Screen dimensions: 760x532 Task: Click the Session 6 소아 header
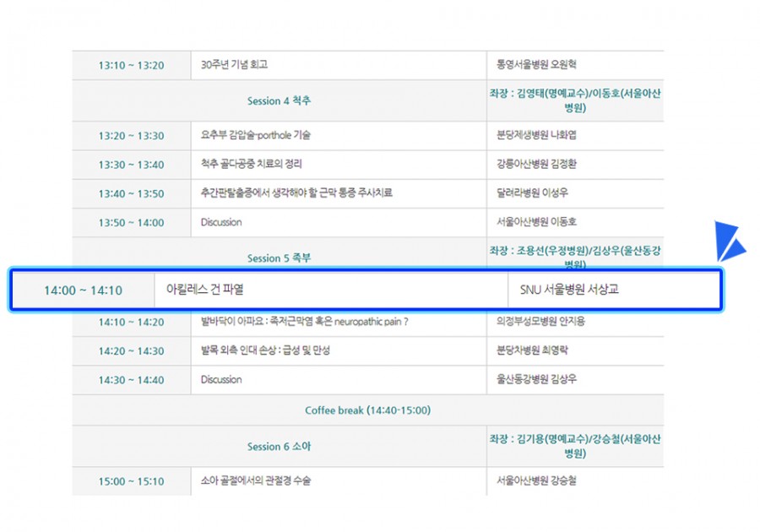tap(279, 446)
